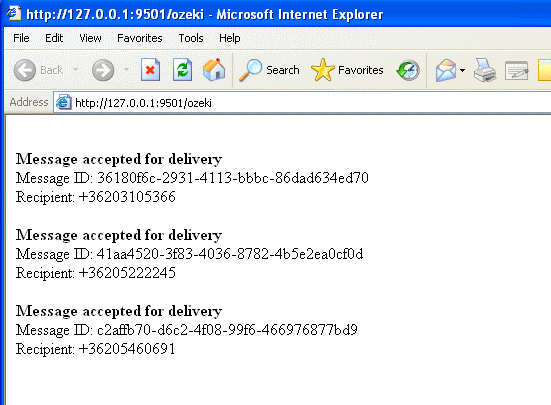Go to Home page via house icon

click(x=214, y=70)
